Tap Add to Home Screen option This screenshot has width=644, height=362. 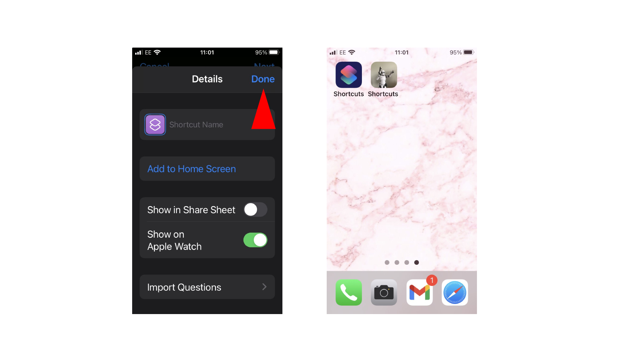(x=207, y=169)
